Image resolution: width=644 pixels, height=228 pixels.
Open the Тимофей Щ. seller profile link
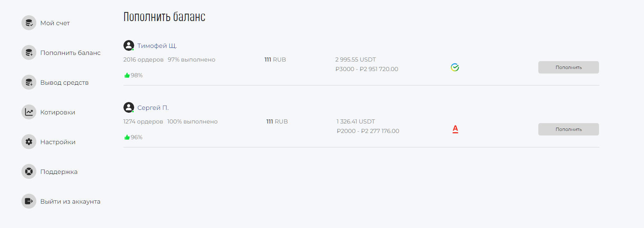pos(157,46)
